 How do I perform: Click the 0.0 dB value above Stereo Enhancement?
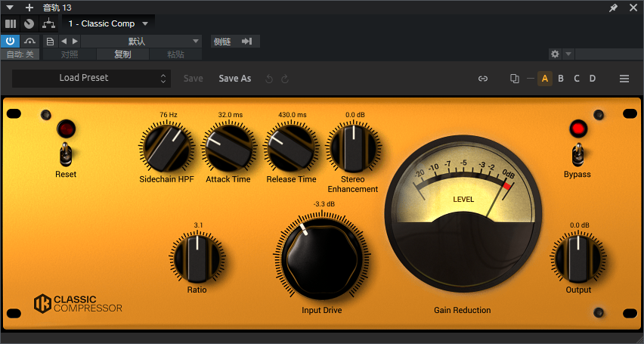pyautogui.click(x=355, y=115)
